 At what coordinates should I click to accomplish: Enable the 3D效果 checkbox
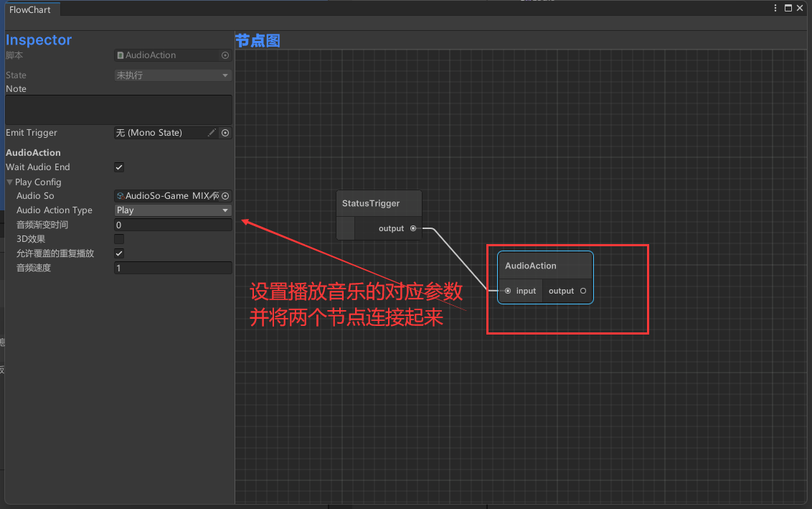(x=118, y=238)
